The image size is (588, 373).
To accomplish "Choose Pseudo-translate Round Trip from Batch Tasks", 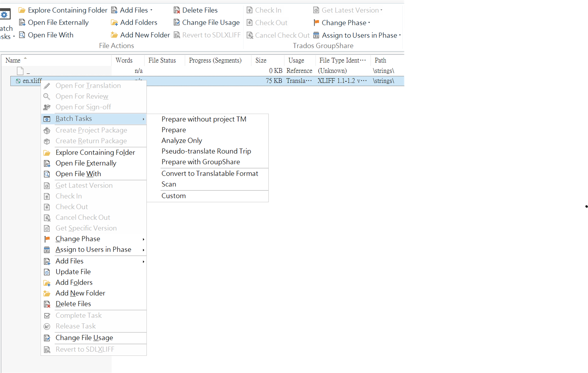I will 206,151.
